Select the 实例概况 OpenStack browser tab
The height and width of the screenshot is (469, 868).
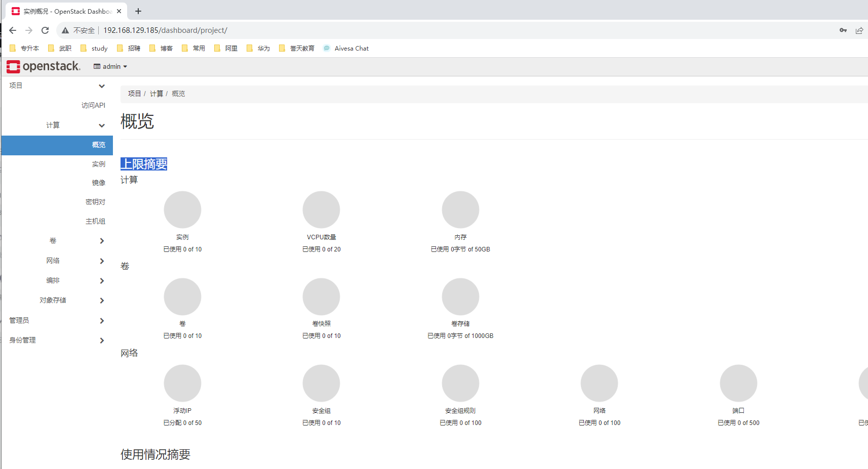66,11
